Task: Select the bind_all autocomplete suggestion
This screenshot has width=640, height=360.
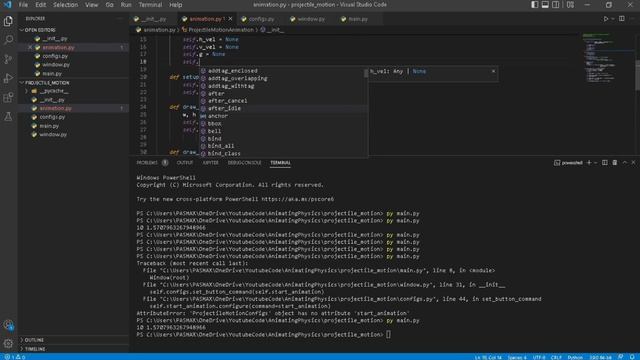Action: (283, 146)
